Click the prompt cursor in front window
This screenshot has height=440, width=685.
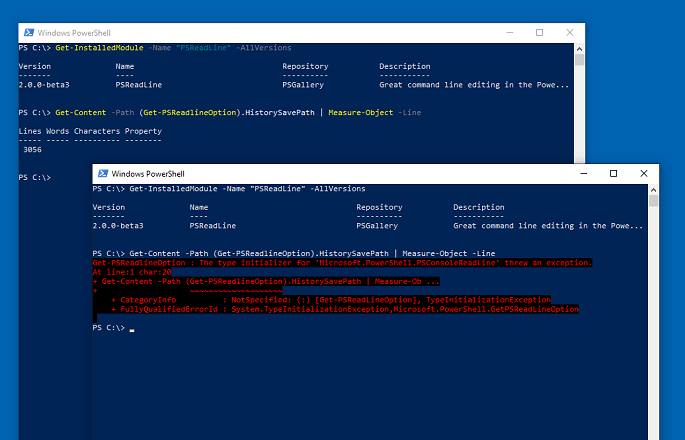pos(132,330)
